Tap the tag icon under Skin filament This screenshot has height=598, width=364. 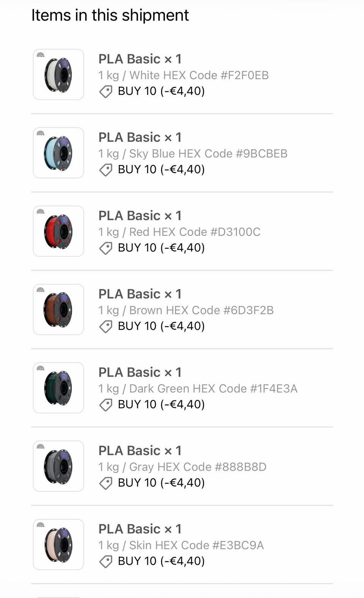(x=106, y=562)
